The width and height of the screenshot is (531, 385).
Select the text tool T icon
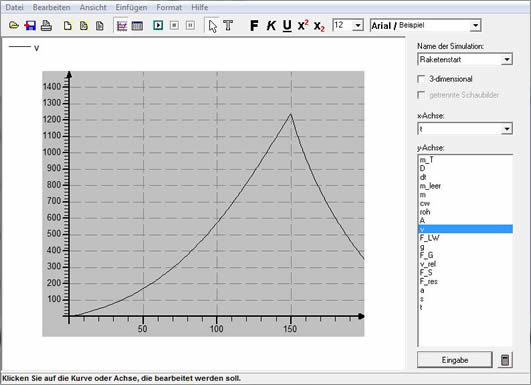click(228, 25)
